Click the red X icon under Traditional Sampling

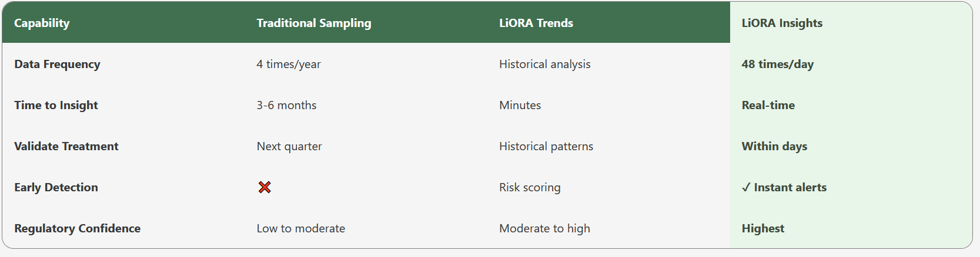[265, 187]
